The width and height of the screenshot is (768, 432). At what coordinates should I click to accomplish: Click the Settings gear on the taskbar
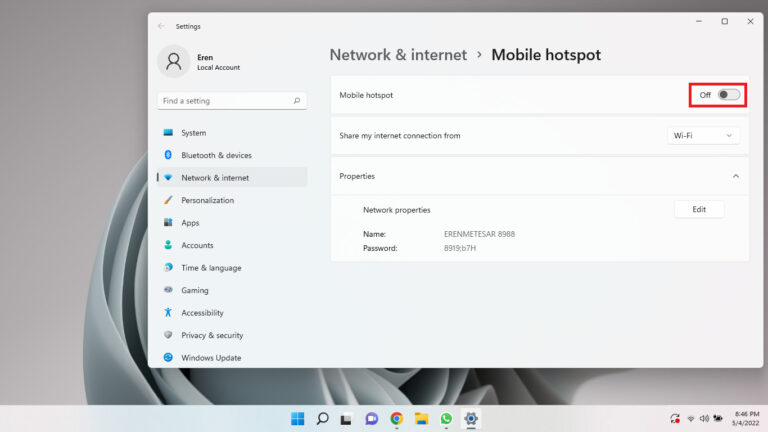tap(471, 419)
